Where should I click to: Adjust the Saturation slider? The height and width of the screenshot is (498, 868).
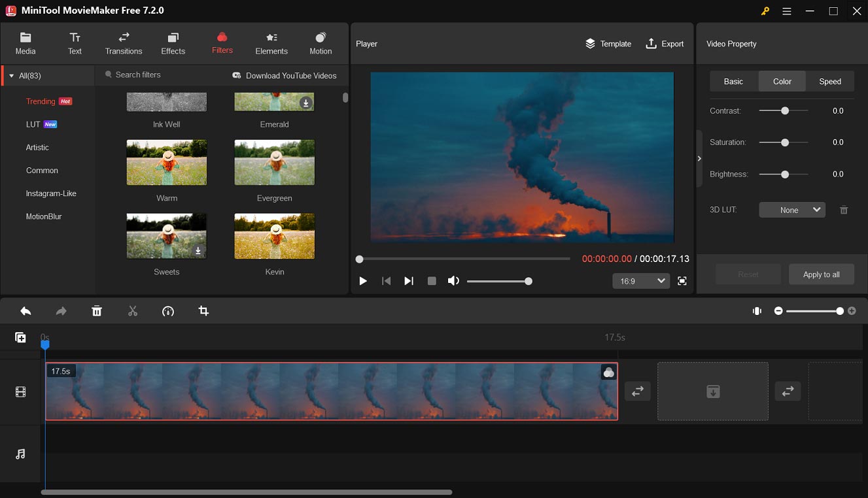784,142
